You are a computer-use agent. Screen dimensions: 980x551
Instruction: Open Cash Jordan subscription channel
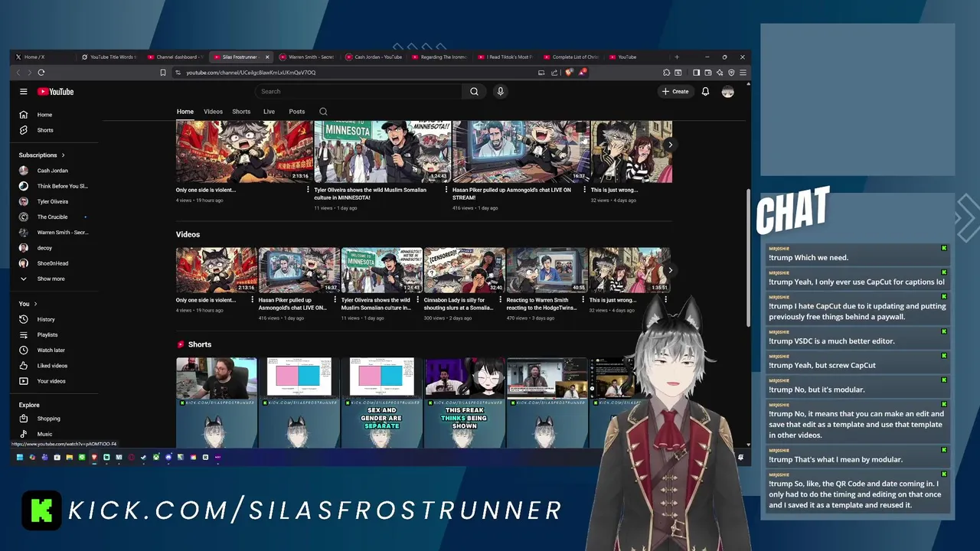(54, 171)
